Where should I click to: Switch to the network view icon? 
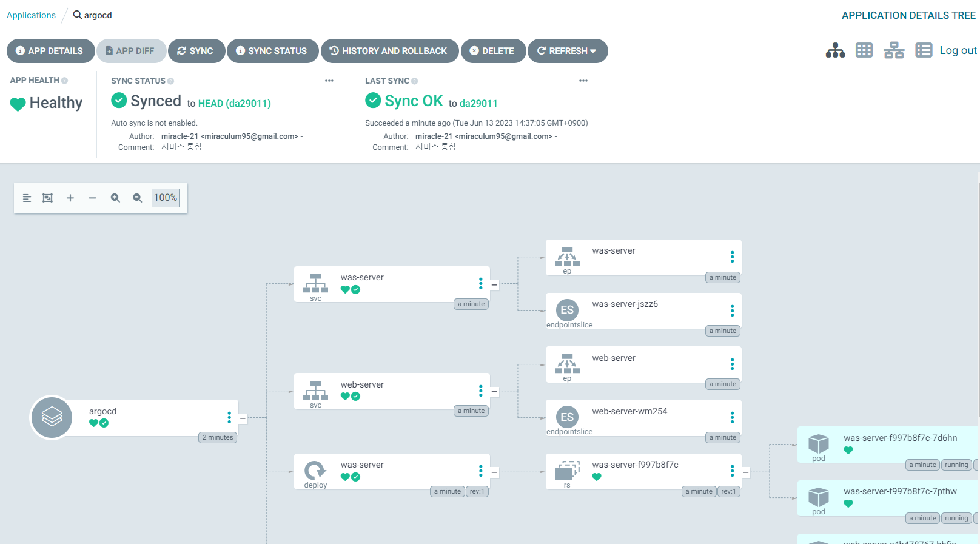click(x=894, y=50)
